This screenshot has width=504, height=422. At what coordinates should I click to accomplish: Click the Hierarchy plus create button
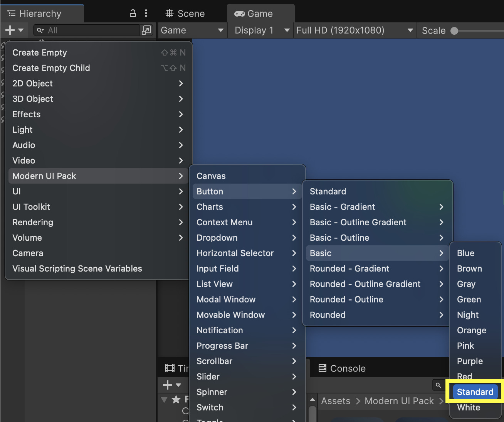pyautogui.click(x=14, y=30)
